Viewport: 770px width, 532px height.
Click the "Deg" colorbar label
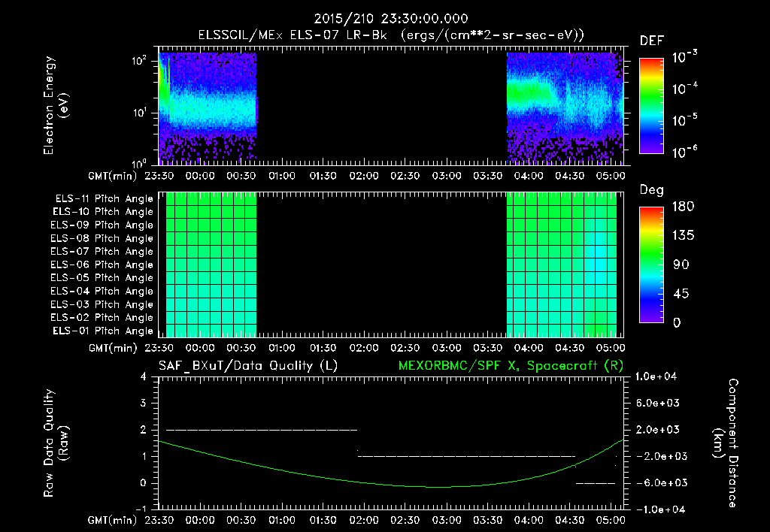pos(652,190)
